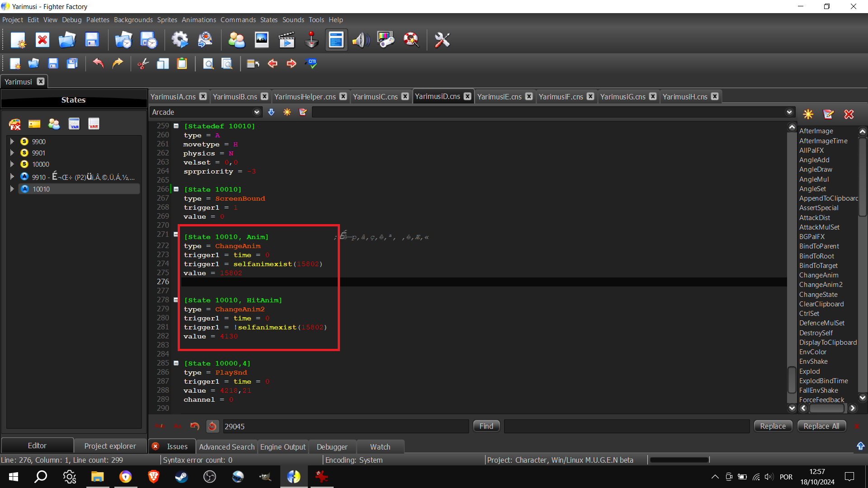Viewport: 868px width, 488px height.
Task: Open the Debugger tab
Action: pyautogui.click(x=332, y=447)
